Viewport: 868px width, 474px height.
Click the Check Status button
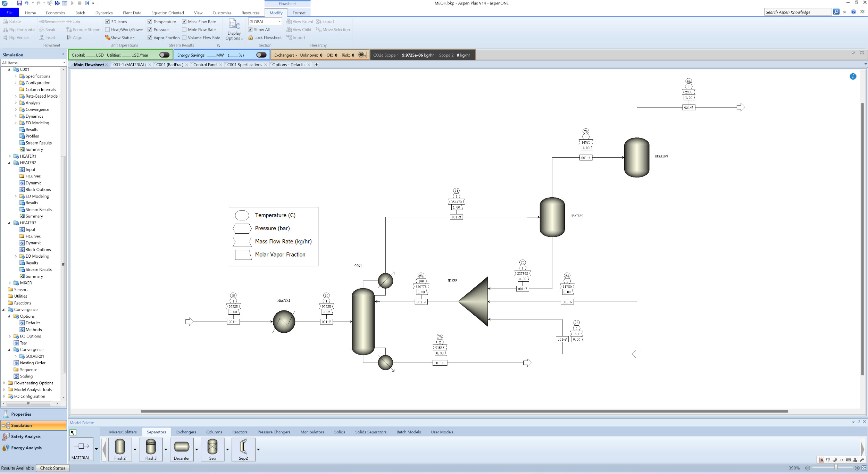click(53, 468)
